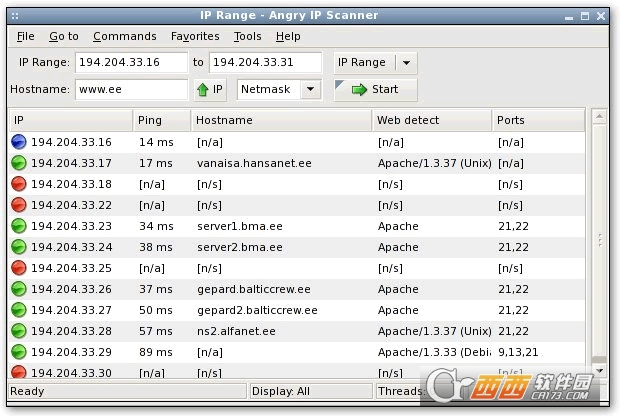Screen dimensions: 620x416
Task: Select hostname server2.bma.ee cell
Action: (240, 247)
